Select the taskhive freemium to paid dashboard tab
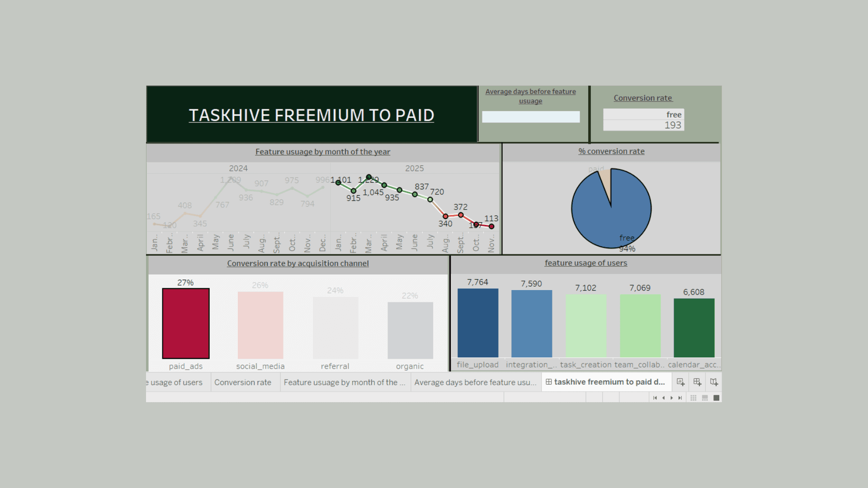This screenshot has height=488, width=868. coord(606,382)
